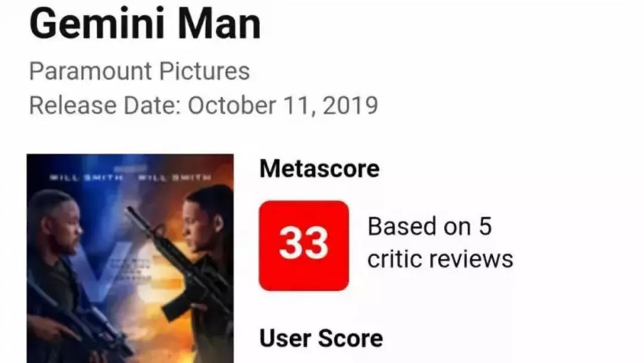Click the red 33 Metascore box
This screenshot has width=644, height=363.
(304, 245)
